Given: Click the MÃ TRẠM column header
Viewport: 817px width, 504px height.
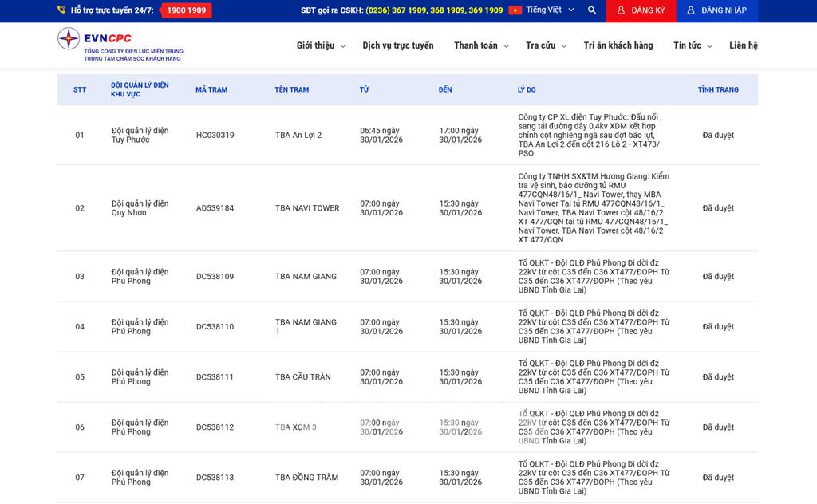Looking at the screenshot, I should [x=211, y=90].
